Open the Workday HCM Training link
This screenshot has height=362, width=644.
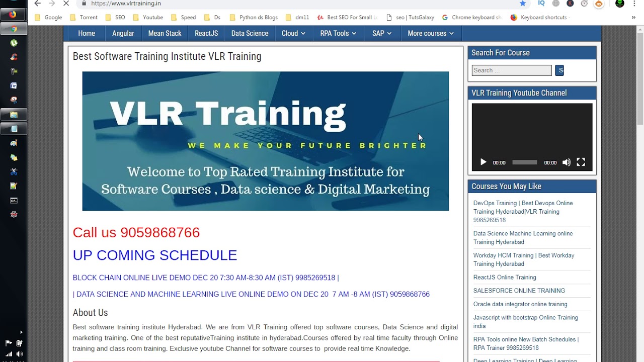[x=524, y=259]
